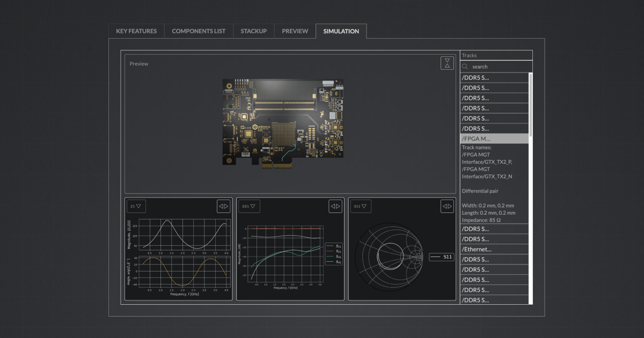Focus the Tracks search field
Image resolution: width=644 pixels, height=338 pixels.
pyautogui.click(x=496, y=67)
